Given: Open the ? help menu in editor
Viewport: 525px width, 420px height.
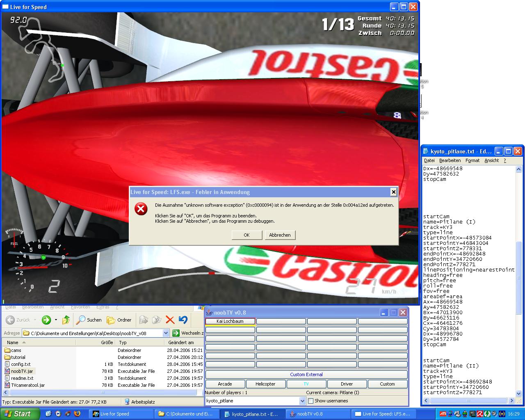Looking at the screenshot, I should click(x=505, y=160).
